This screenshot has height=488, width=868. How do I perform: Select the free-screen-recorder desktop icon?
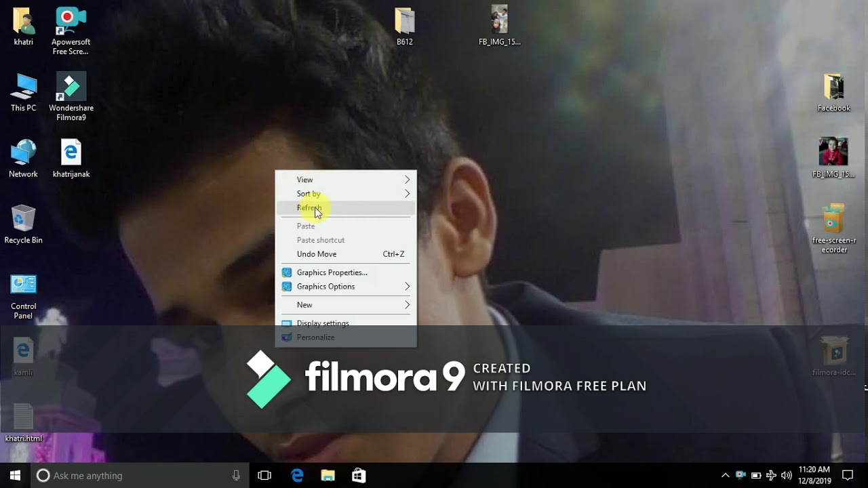coord(834,229)
